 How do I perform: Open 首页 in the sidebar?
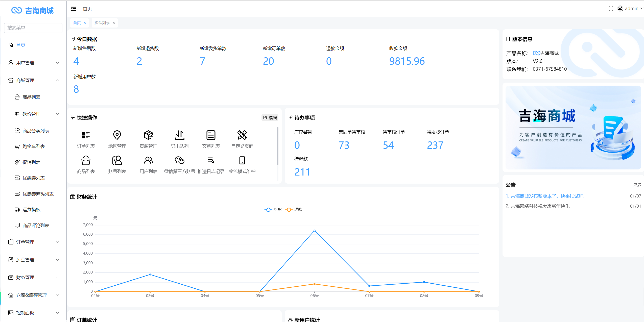pos(33,45)
